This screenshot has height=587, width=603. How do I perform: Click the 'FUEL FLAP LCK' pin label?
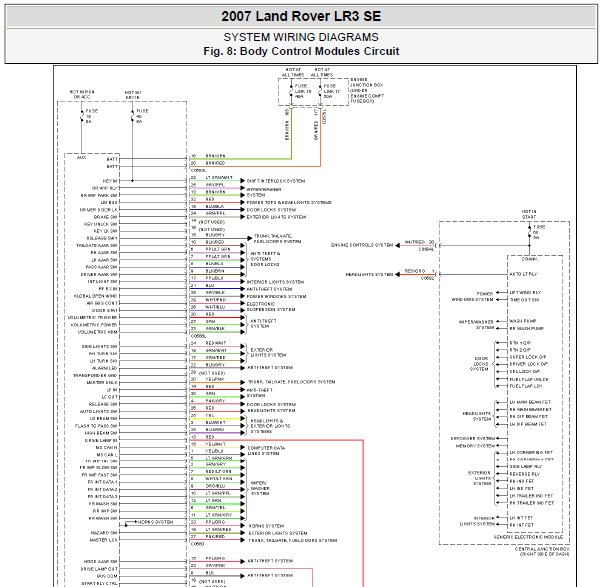pyautogui.click(x=526, y=386)
